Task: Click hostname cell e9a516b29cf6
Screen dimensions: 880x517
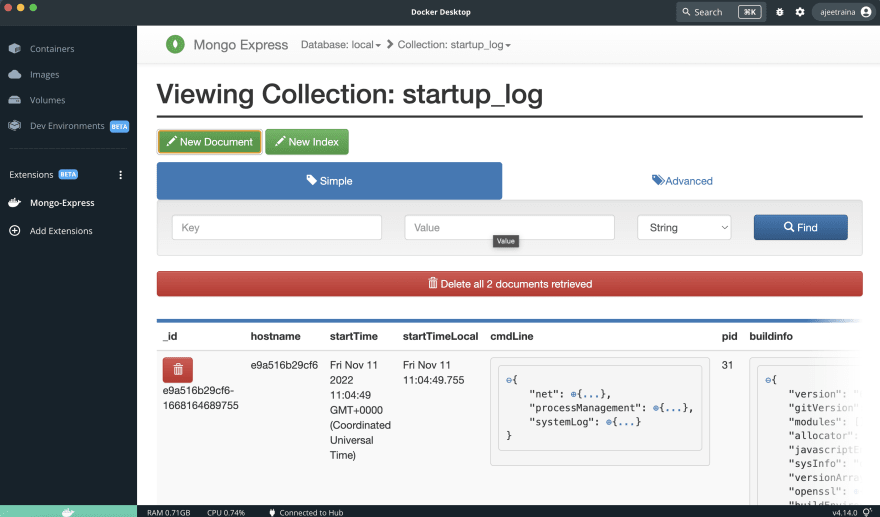Action: click(x=284, y=365)
